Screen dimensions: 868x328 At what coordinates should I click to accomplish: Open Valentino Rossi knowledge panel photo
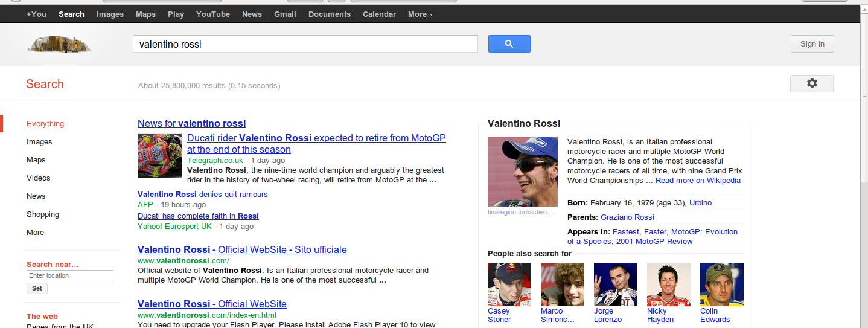pyautogui.click(x=523, y=172)
